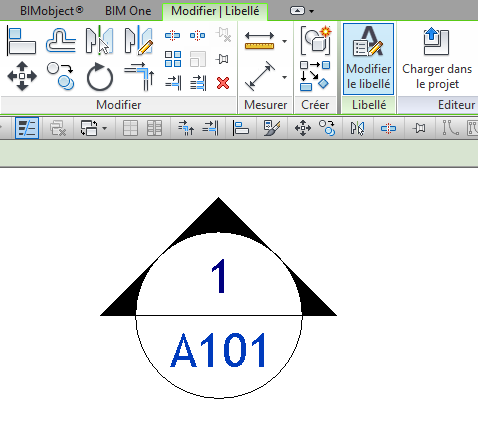The height and width of the screenshot is (424, 478).
Task: Expand the Switch Windows dropdown arrow
Action: click(x=105, y=128)
